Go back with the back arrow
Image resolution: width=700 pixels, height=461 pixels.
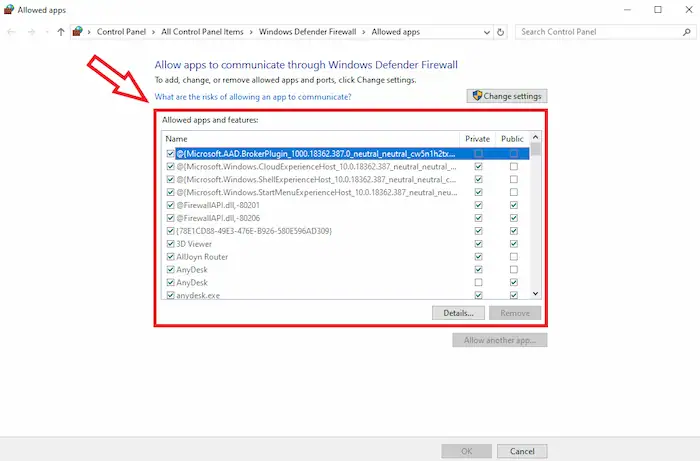click(12, 32)
